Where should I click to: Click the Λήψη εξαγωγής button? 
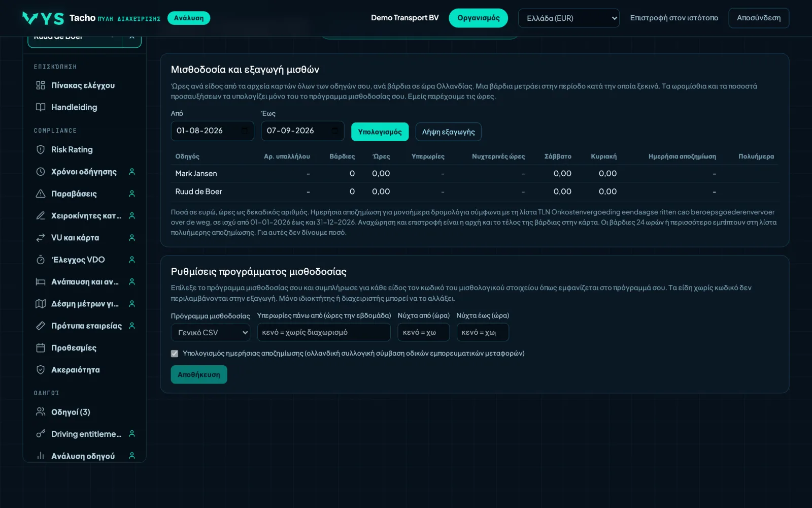point(449,132)
